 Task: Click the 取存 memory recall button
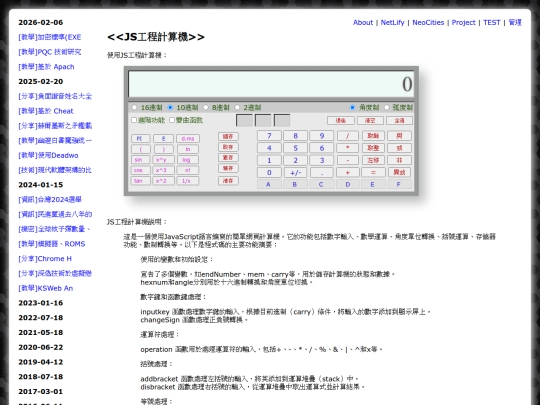point(228,147)
